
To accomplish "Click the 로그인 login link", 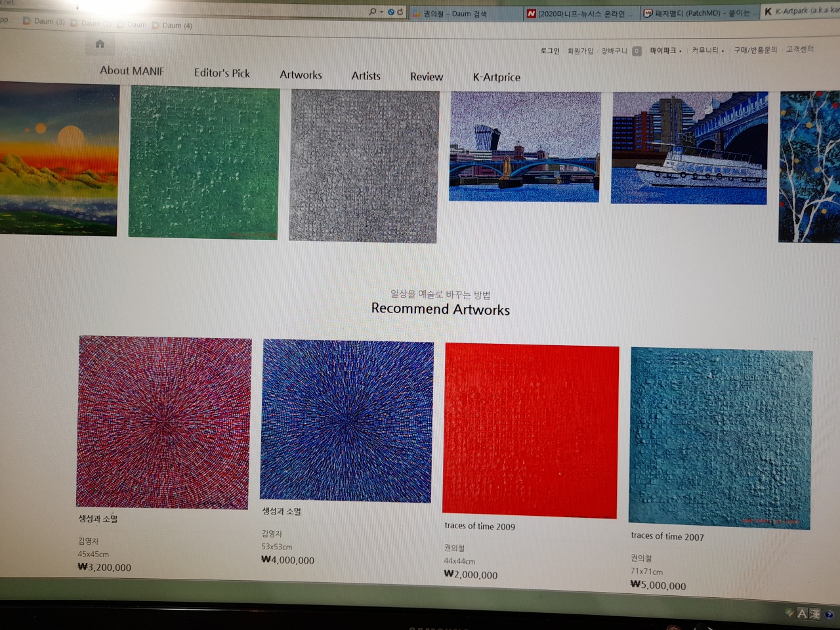I will pos(550,51).
